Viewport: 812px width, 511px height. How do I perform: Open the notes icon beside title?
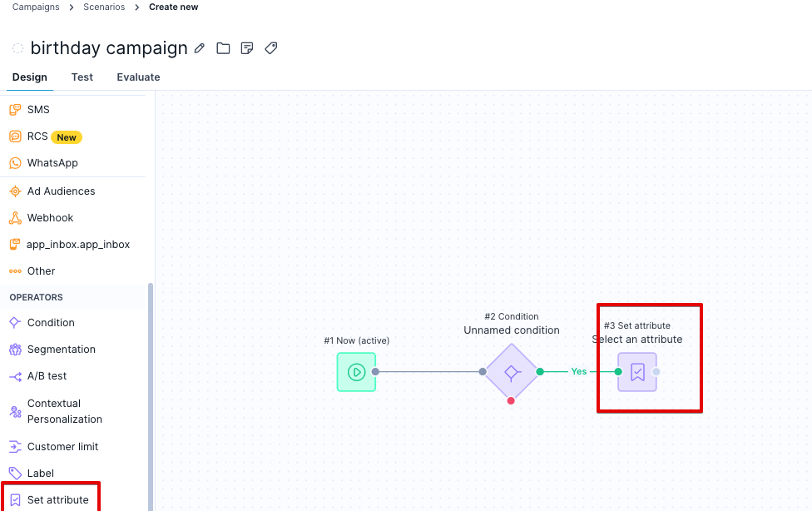click(x=247, y=48)
